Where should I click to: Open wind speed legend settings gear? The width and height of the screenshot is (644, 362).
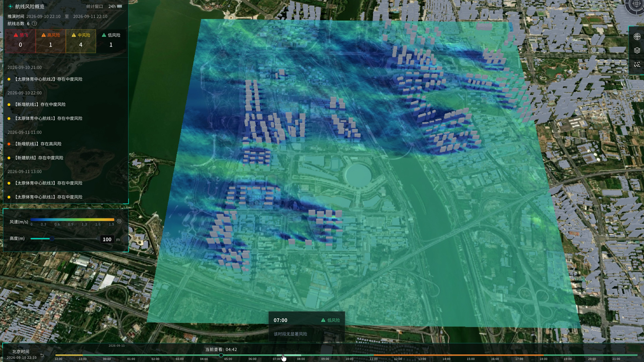[119, 221]
